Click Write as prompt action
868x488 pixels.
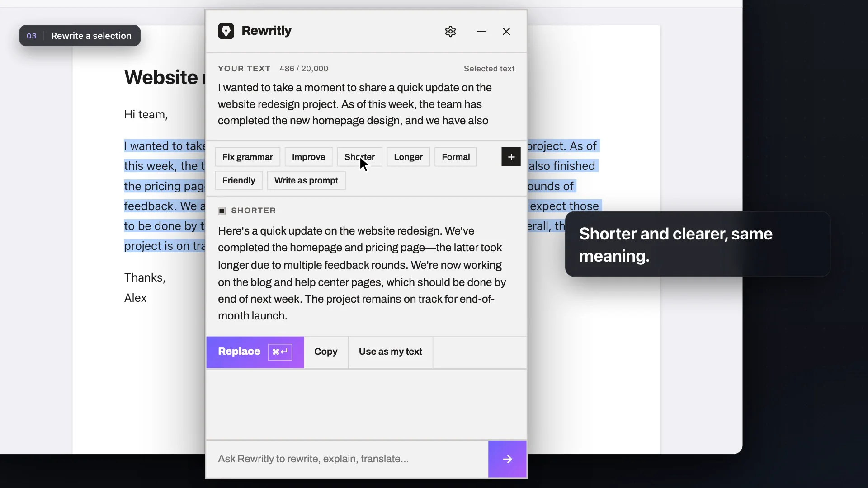[306, 180]
